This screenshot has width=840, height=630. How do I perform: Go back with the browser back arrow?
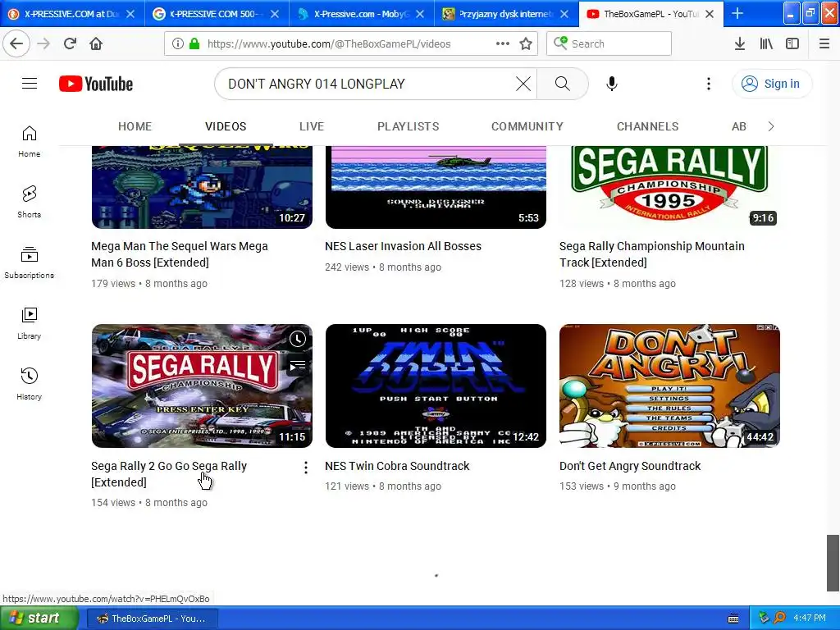point(16,43)
